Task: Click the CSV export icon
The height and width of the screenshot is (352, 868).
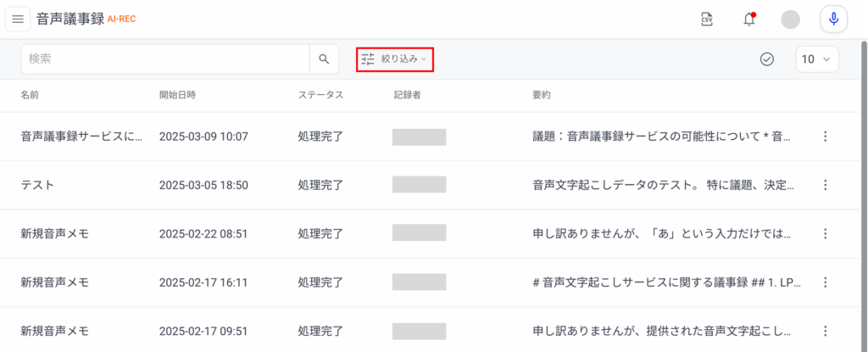Action: coord(706,20)
